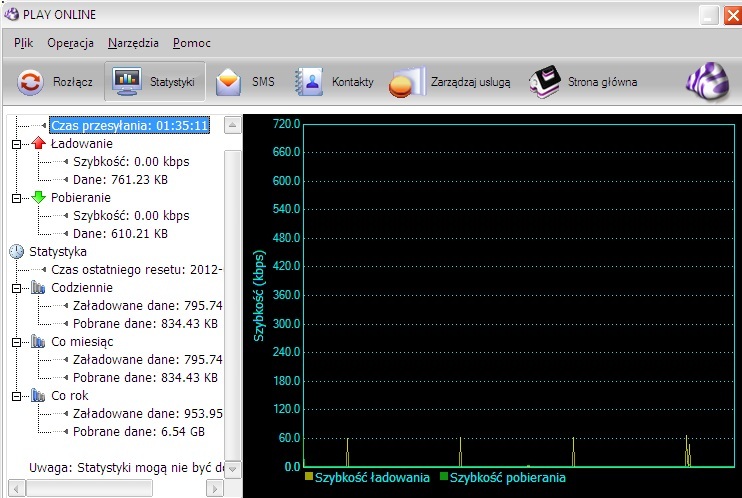Collapse the Codziennie tree node
The width and height of the screenshot is (742, 498).
coord(16,288)
